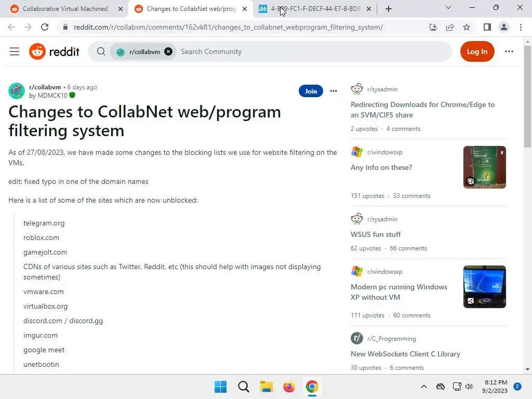Open File Explorer from the taskbar
This screenshot has width=532, height=399.
[267, 387]
